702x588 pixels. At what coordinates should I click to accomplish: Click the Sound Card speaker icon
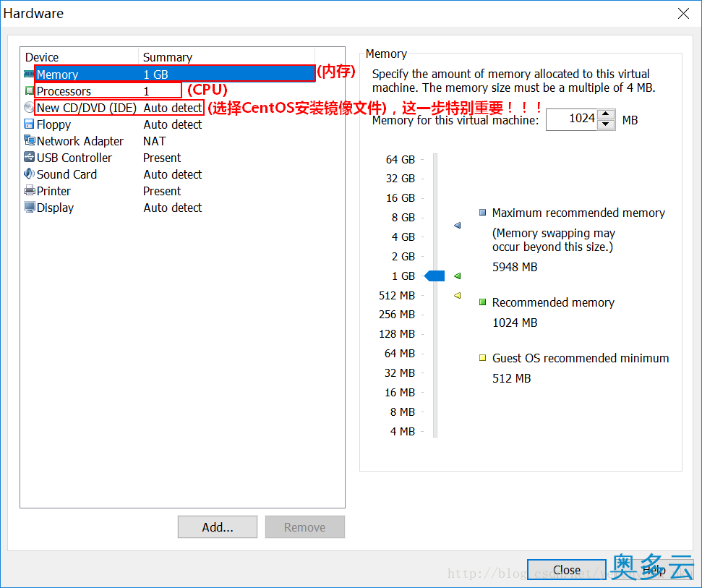(29, 174)
